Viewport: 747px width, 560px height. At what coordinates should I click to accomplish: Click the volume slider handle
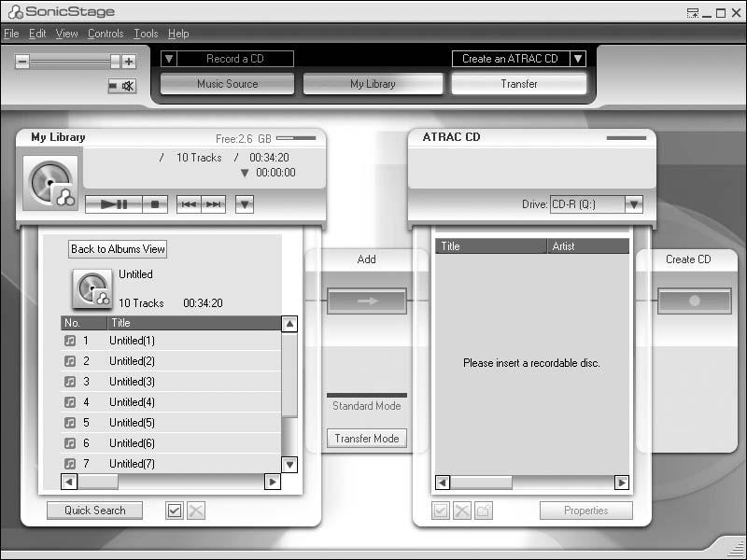[x=115, y=62]
